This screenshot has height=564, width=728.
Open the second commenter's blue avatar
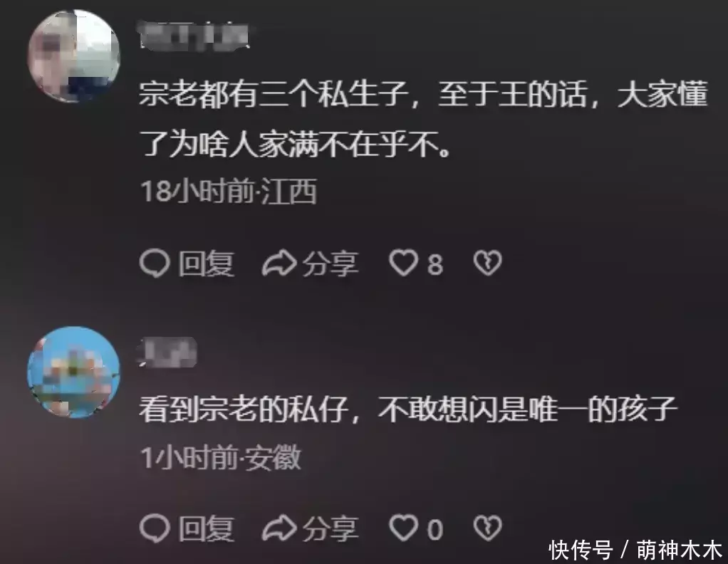(74, 372)
